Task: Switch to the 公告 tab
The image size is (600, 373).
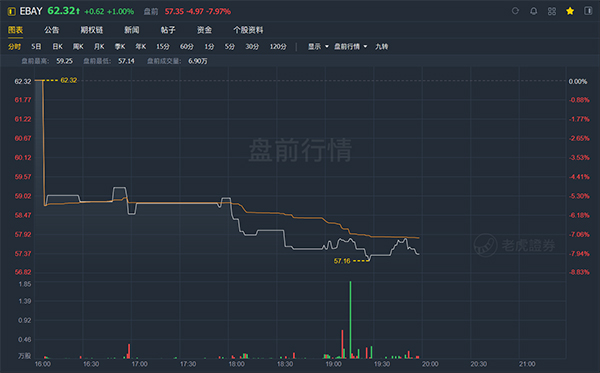Action: pyautogui.click(x=52, y=30)
